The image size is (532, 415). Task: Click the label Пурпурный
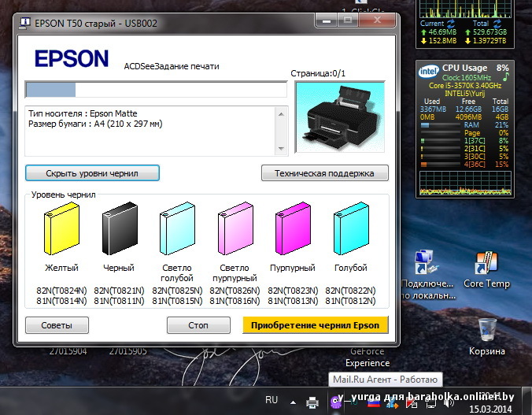(293, 268)
